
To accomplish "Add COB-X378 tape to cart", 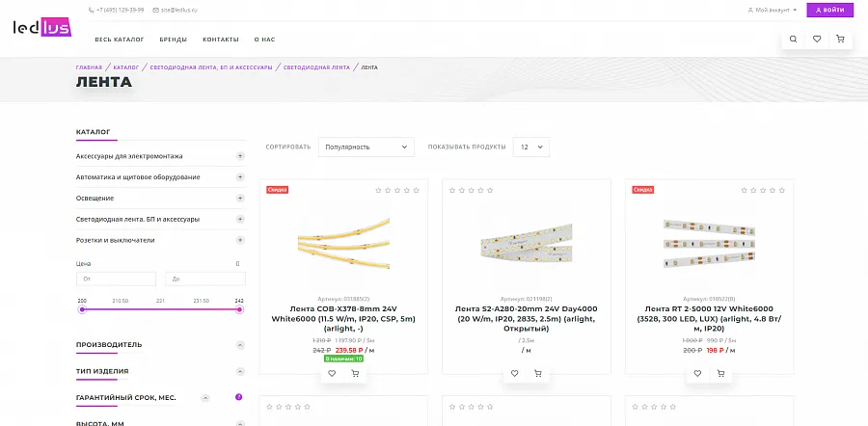I will [x=355, y=373].
